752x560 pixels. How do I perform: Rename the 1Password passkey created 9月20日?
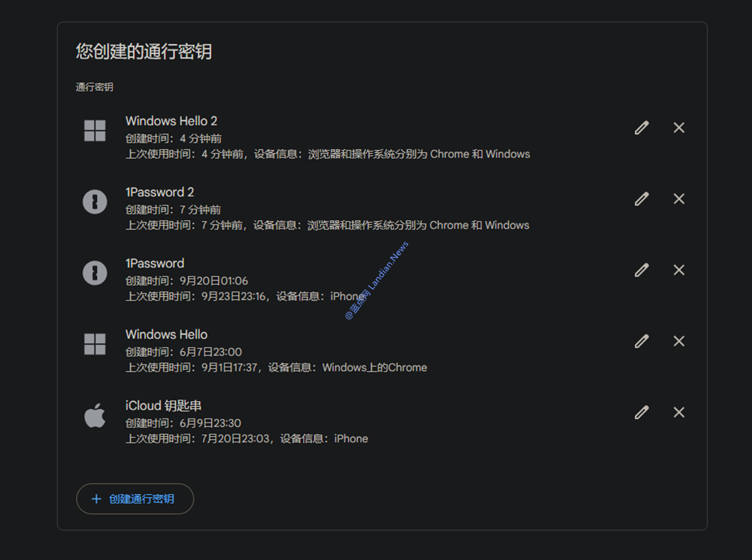tap(642, 270)
